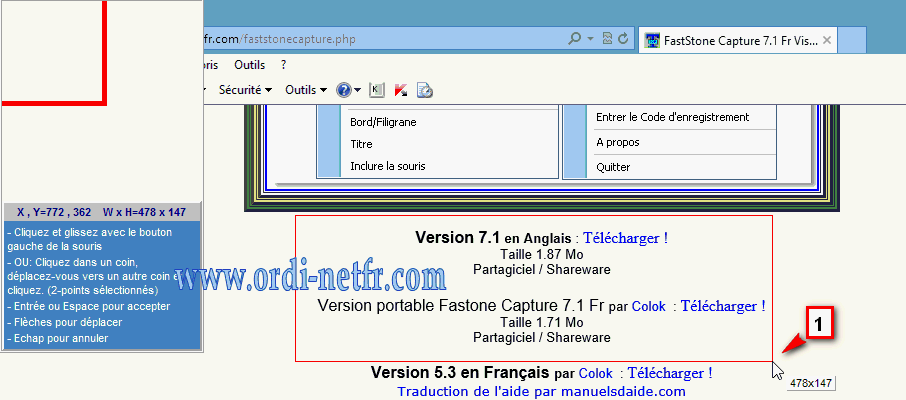The image size is (906, 400).
Task: Click the Kaspersky virtual keyboard icon
Action: point(377,90)
